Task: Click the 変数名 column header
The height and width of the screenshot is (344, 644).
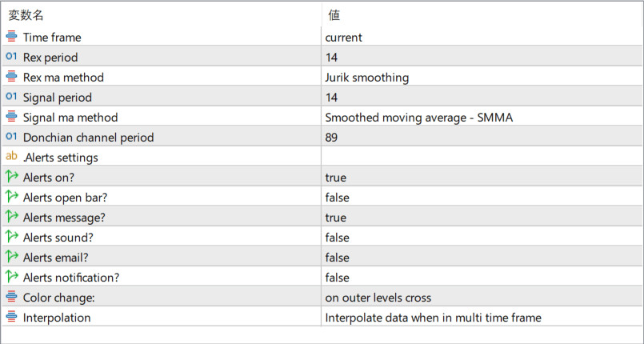Action: 27,14
